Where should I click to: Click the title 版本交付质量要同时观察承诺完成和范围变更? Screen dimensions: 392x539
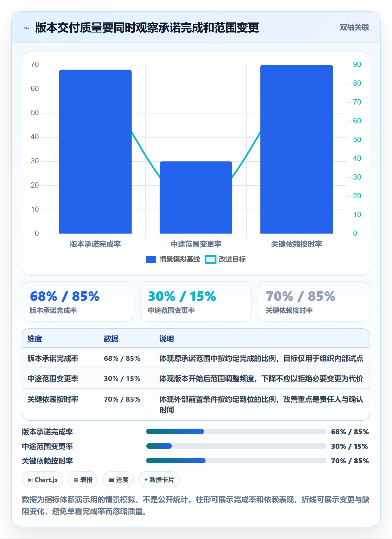pos(147,28)
